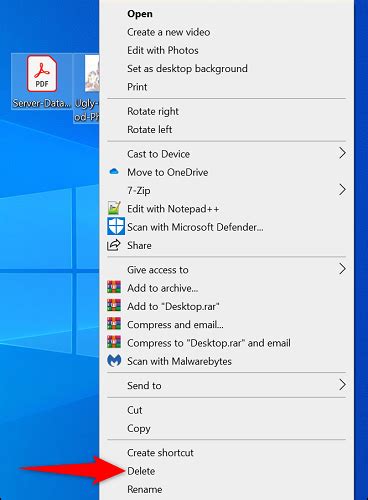Viewport: 368px width, 500px height.
Task: Select the Server-Data PDF desktop icon
Action: [42, 82]
